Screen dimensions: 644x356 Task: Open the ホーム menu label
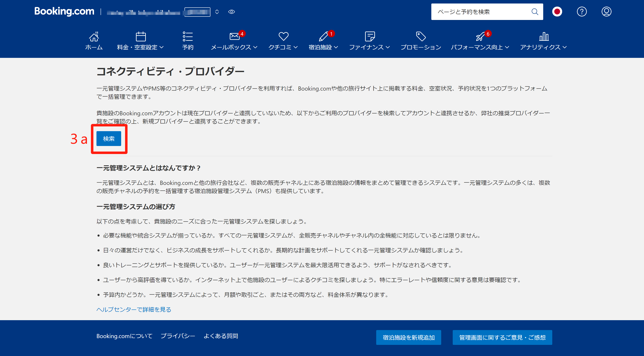tap(94, 47)
